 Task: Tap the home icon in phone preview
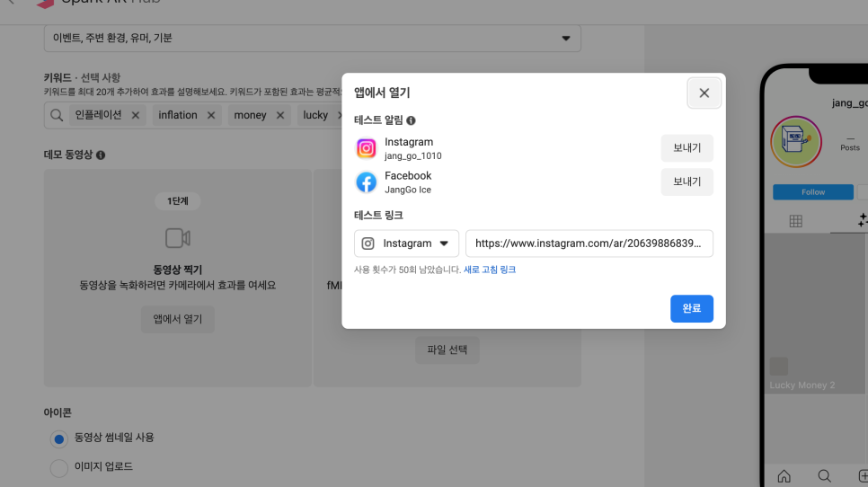tap(784, 476)
